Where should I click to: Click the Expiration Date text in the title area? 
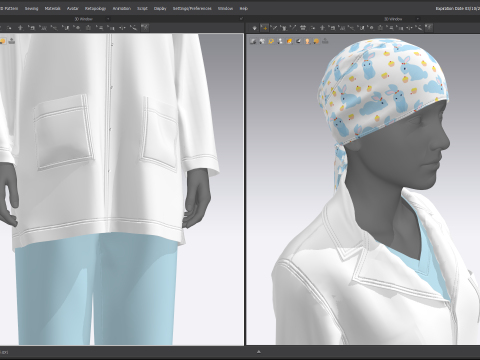tap(458, 9)
